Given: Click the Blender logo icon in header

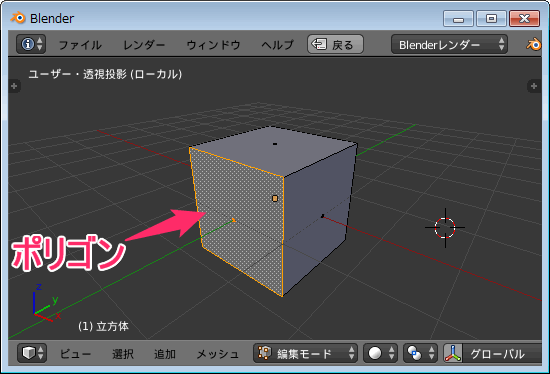Looking at the screenshot, I should point(534,45).
